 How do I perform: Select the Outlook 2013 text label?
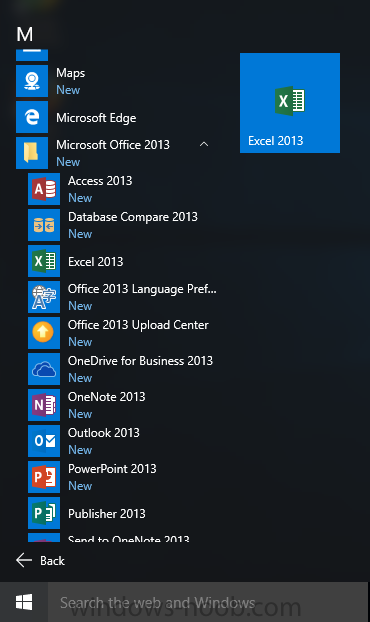pos(104,433)
